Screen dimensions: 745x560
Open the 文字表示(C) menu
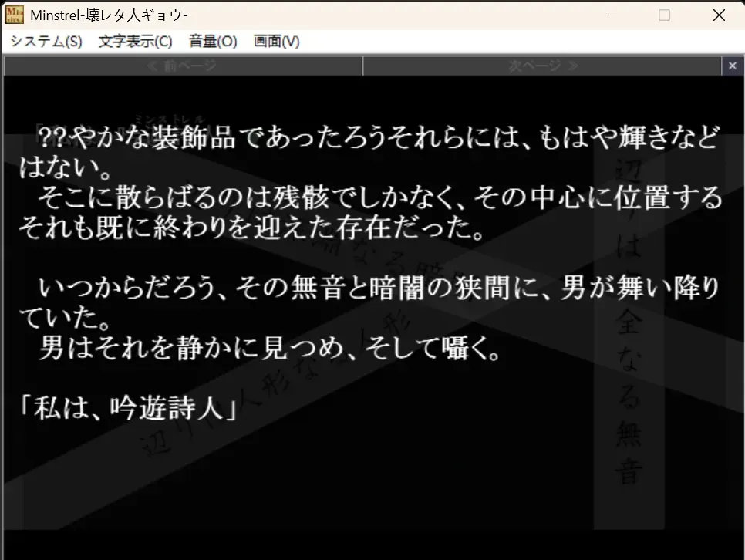(136, 42)
